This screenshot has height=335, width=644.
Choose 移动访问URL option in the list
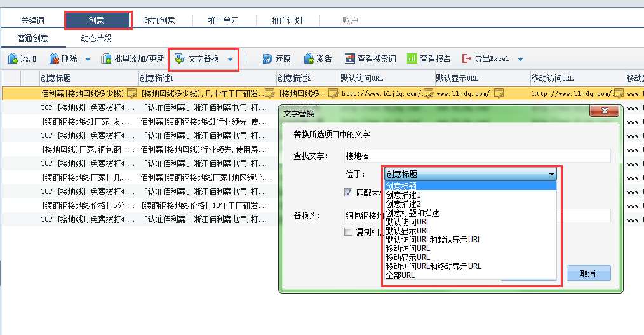(x=470, y=249)
